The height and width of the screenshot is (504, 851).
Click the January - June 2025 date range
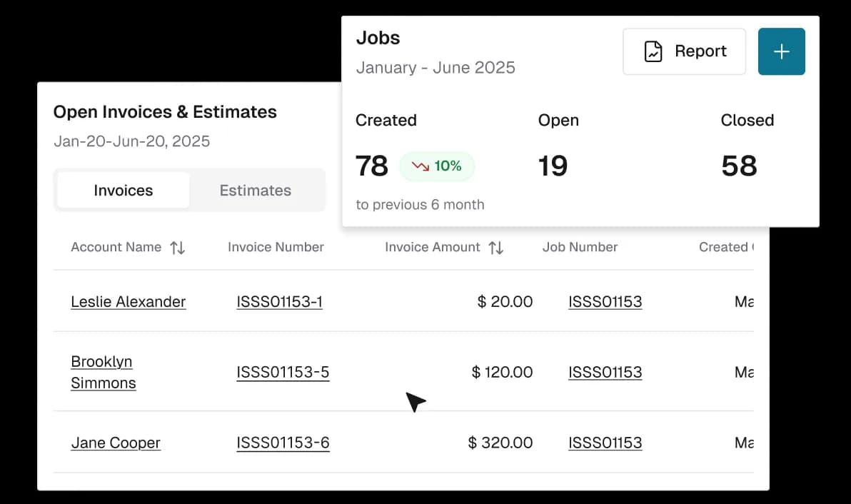[x=435, y=67]
